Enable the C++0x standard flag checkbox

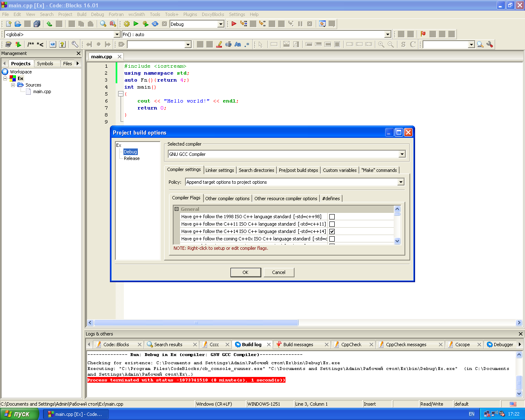[332, 239]
